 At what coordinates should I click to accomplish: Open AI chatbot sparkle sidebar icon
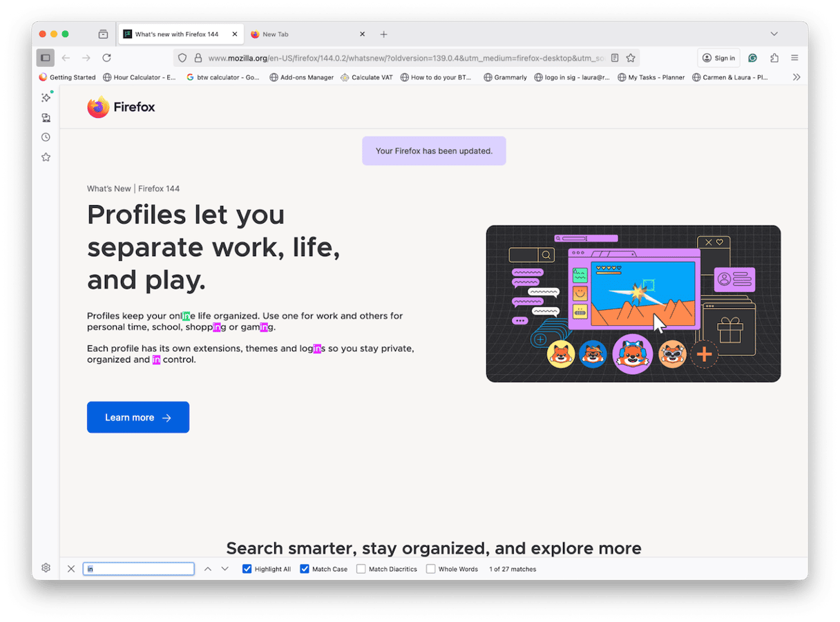[46, 98]
